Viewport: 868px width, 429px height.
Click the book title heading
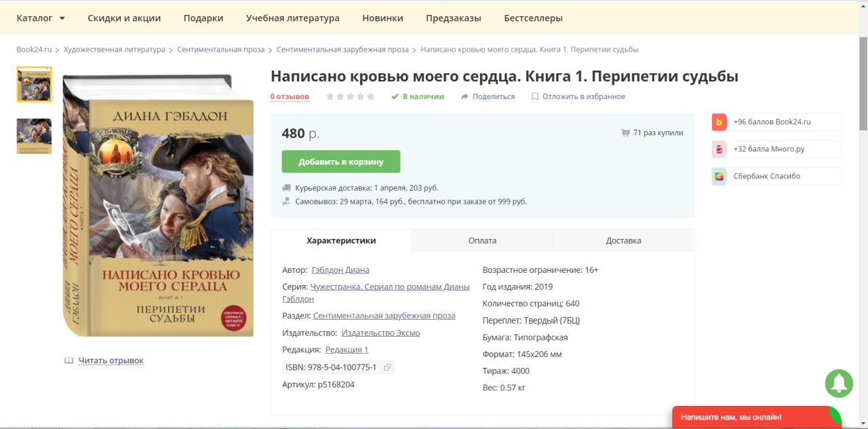pyautogui.click(x=505, y=77)
